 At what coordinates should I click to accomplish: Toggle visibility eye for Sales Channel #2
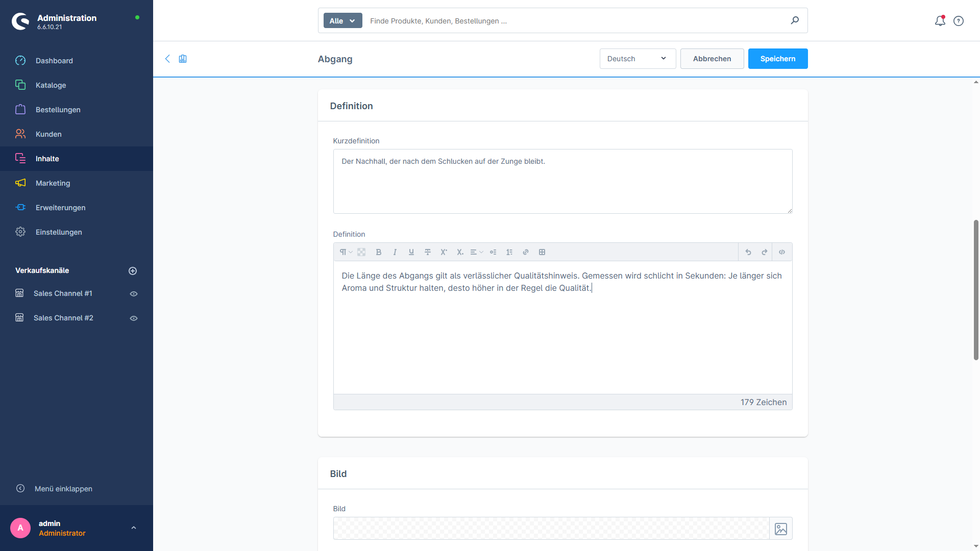click(134, 318)
